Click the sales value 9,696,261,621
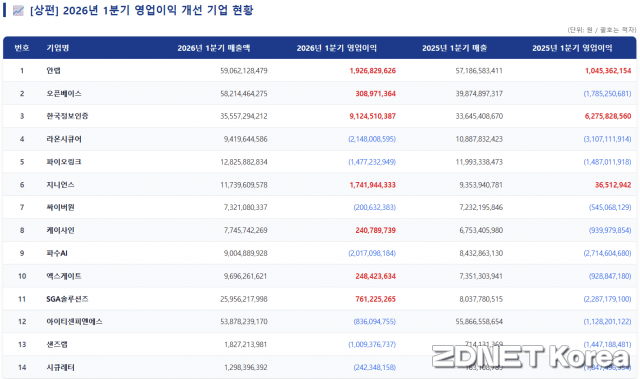 [245, 276]
